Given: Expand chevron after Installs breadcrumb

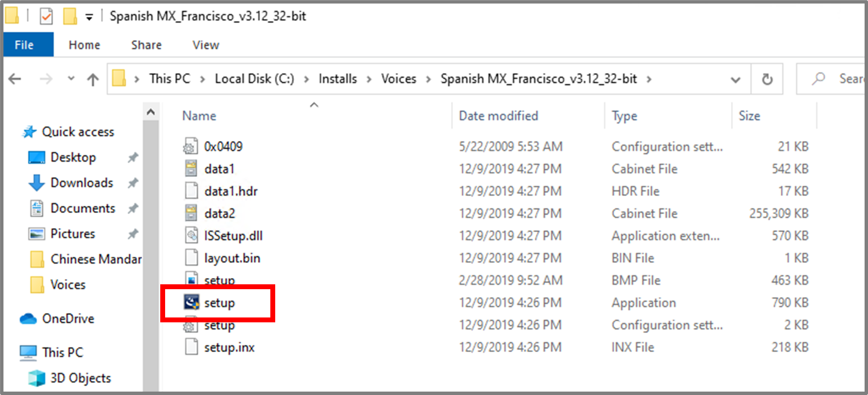Looking at the screenshot, I should pyautogui.click(x=369, y=79).
